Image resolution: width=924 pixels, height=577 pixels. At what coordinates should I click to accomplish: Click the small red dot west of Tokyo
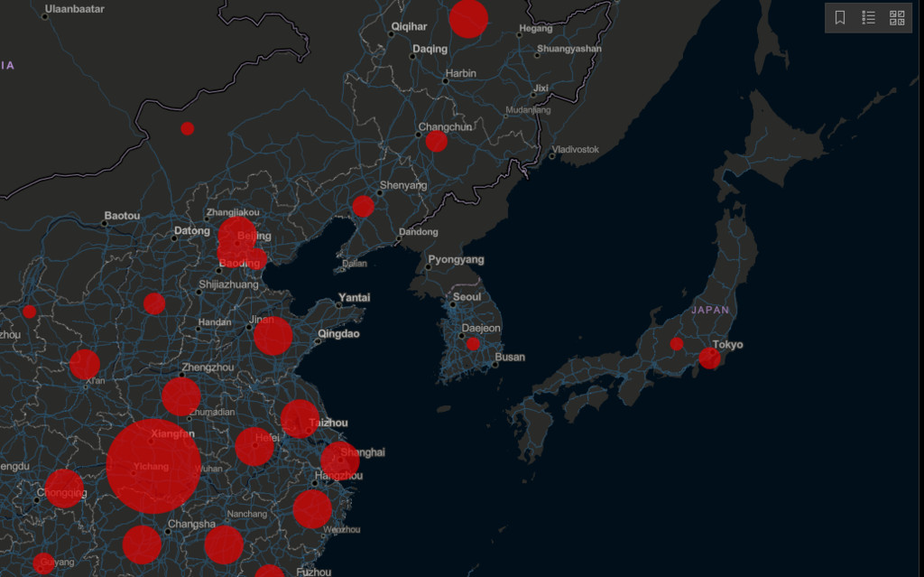coord(677,344)
